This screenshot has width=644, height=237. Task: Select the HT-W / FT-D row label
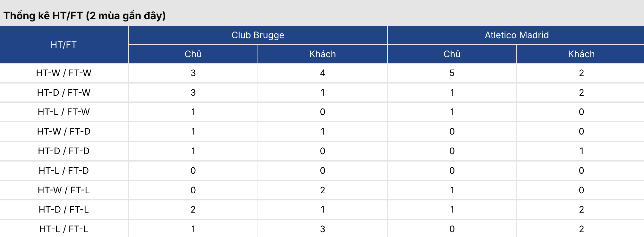64,131
